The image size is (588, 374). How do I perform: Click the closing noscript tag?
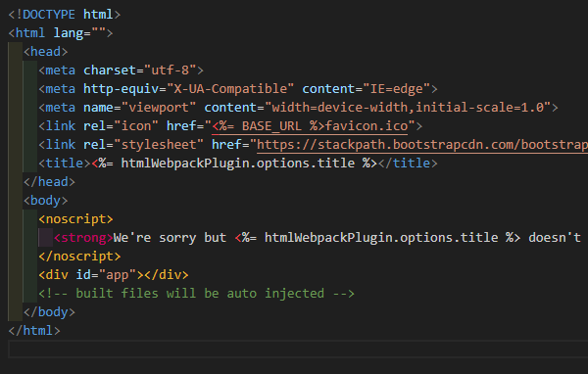click(x=79, y=257)
